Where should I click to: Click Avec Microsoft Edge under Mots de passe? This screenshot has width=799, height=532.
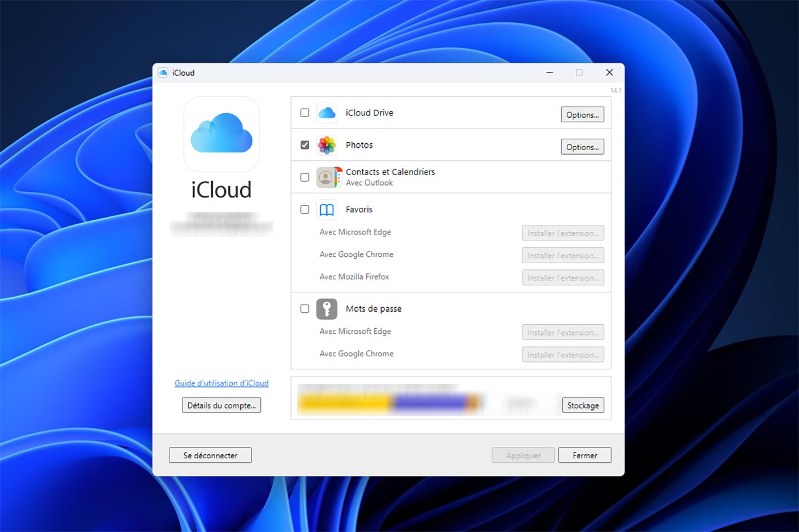pyautogui.click(x=355, y=332)
